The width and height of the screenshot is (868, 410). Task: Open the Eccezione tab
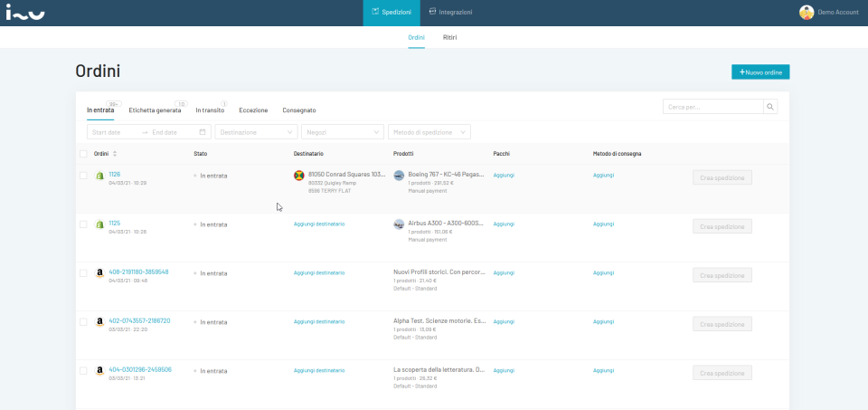point(253,110)
